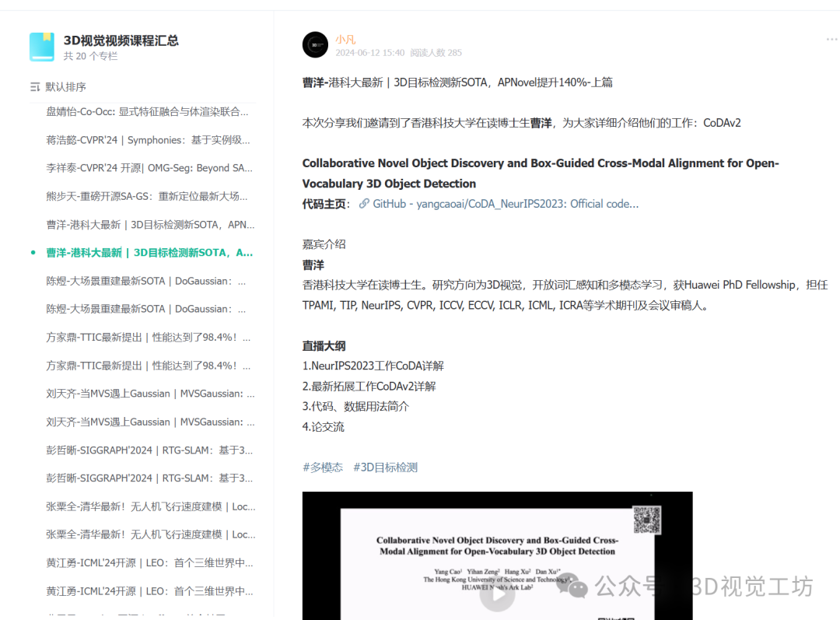The height and width of the screenshot is (620, 840).
Task: Open the first 陈煜-大场景重建 DoGaussian entry
Action: [x=146, y=281]
